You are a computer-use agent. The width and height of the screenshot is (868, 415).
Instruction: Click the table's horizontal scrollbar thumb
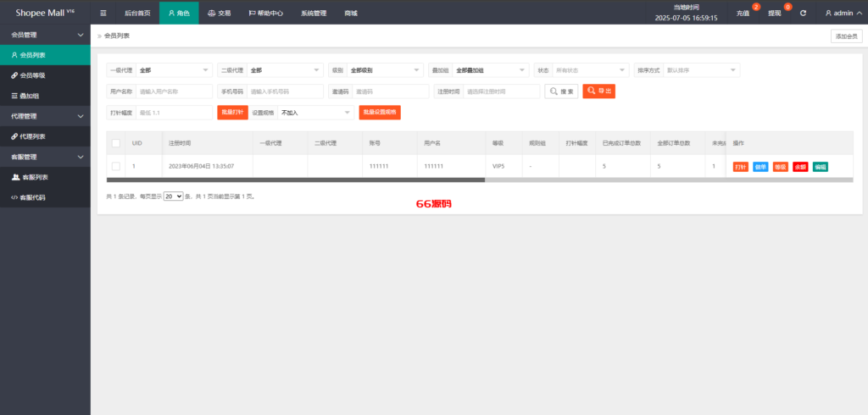point(296,180)
